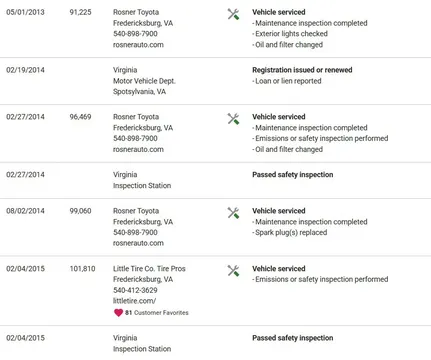Click 81 Customer Favorites label
Screen dimensions: 431x360
coord(157,313)
